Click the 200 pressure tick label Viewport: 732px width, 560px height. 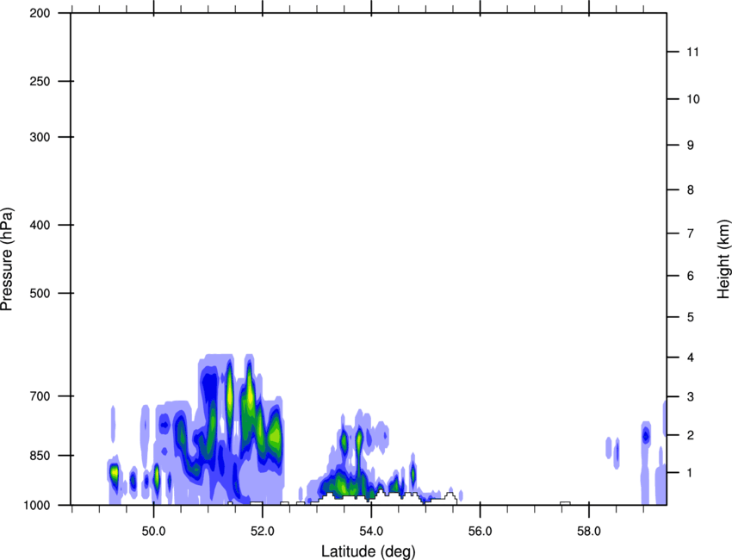click(40, 13)
